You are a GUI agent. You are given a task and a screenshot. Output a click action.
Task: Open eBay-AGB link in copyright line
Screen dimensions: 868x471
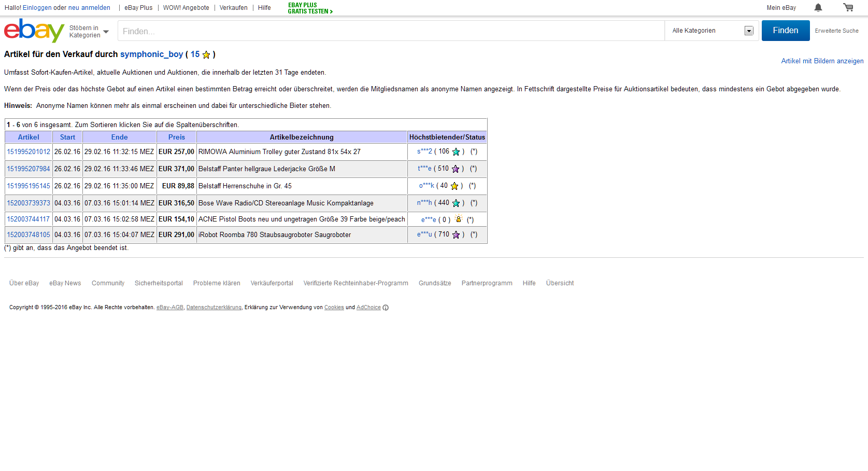[x=170, y=308]
